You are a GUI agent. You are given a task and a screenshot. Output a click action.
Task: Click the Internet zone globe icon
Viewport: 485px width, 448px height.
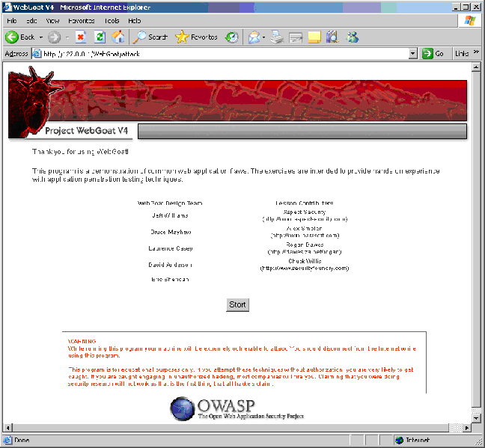point(400,440)
